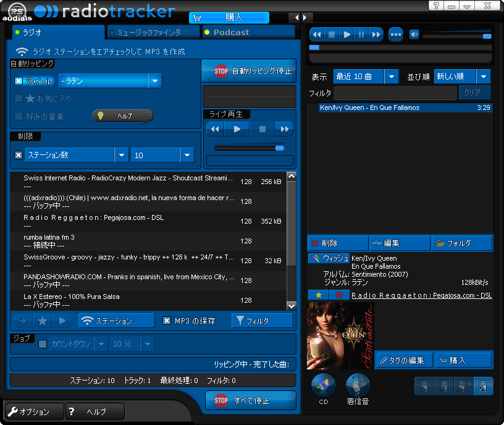Switch to the Podcast tab
504x425 pixels.
click(248, 32)
